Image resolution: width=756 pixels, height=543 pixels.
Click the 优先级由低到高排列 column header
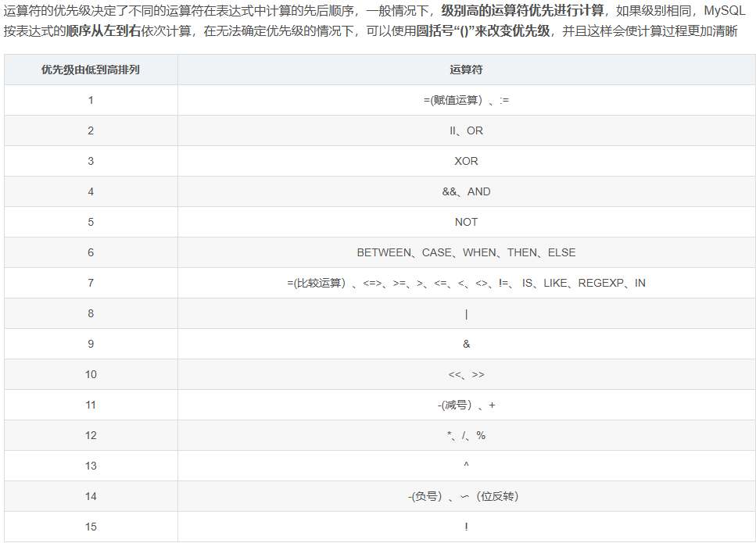click(91, 70)
